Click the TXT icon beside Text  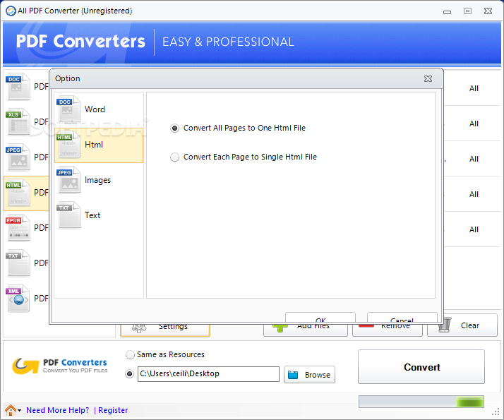(x=68, y=215)
